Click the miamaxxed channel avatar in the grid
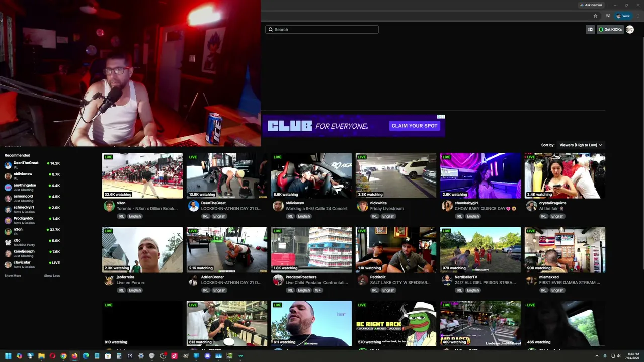Viewport: 644px width, 362px height. [x=531, y=280]
